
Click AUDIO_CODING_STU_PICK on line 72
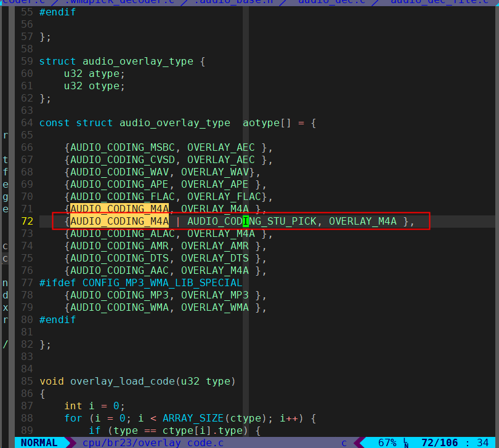click(x=252, y=222)
